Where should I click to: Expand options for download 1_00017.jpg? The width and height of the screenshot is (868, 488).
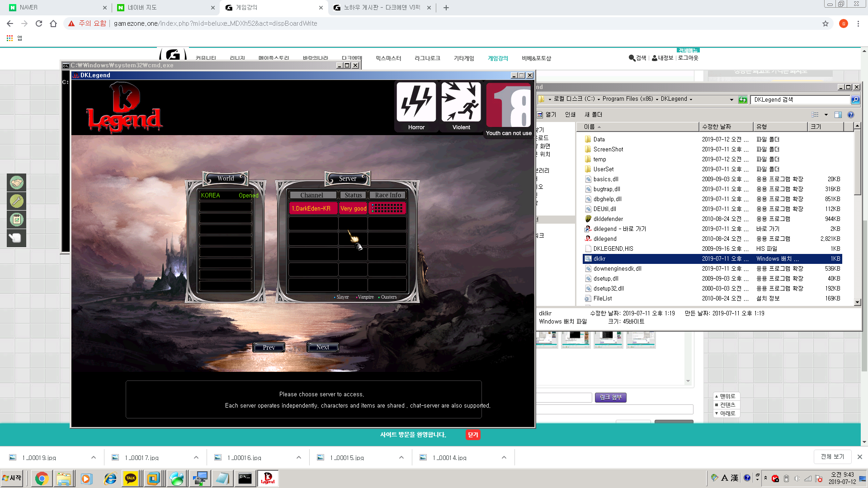196,457
